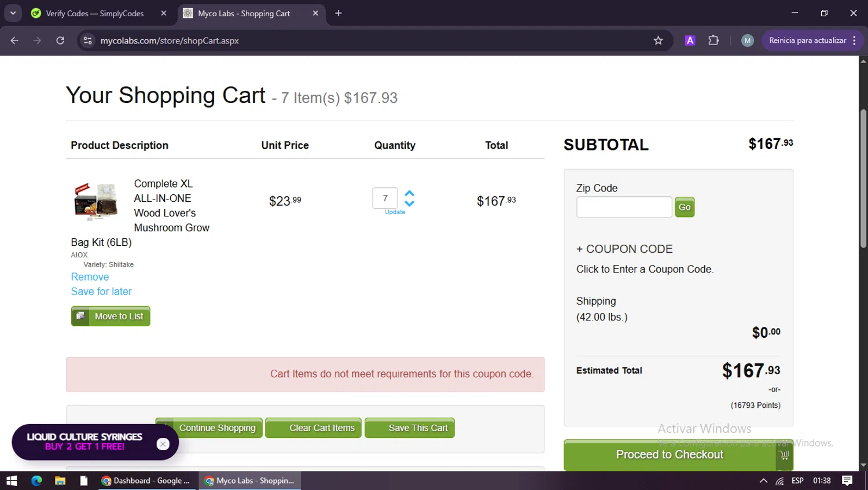868x490 pixels.
Task: Click the page vertical scrollbar
Action: click(863, 179)
